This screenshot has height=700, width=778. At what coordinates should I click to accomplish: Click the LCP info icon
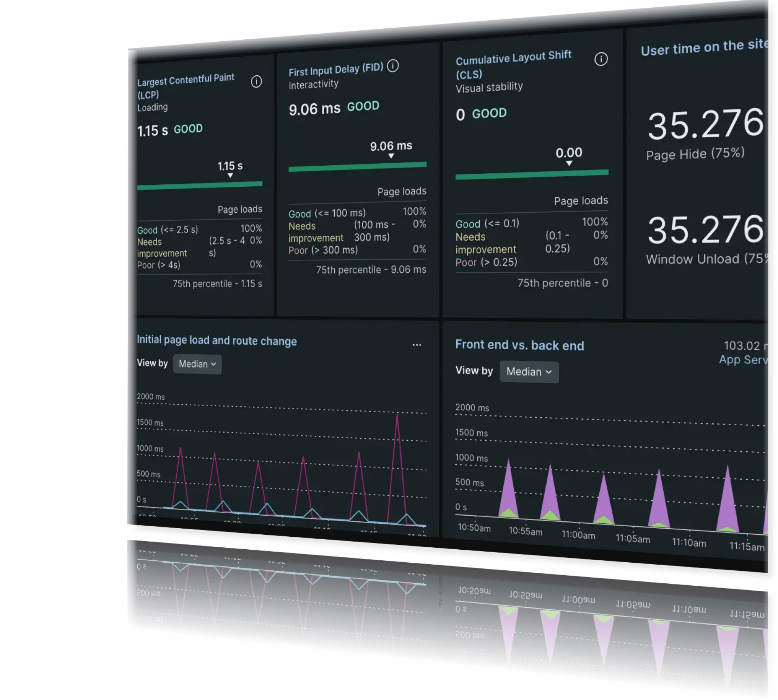tap(256, 81)
